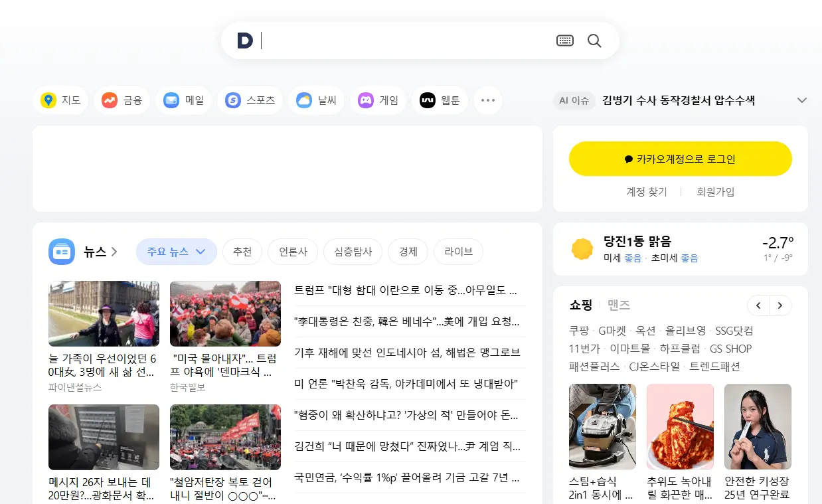Click the sun weather icon for 당진1동
822x504 pixels.
[x=582, y=248]
